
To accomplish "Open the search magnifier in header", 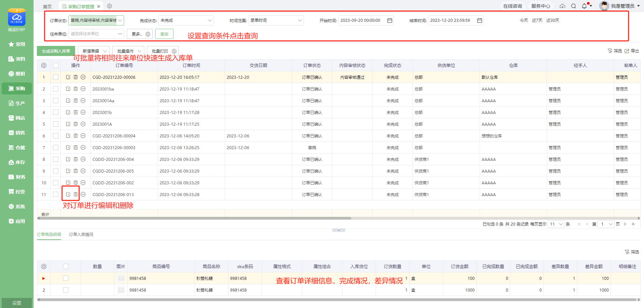I will (x=574, y=6).
